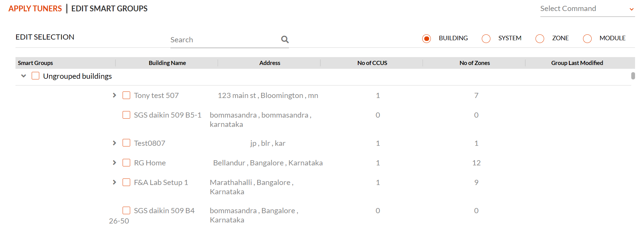Click the address jp, blr, kar
This screenshot has height=229, width=644.
pyautogui.click(x=268, y=143)
